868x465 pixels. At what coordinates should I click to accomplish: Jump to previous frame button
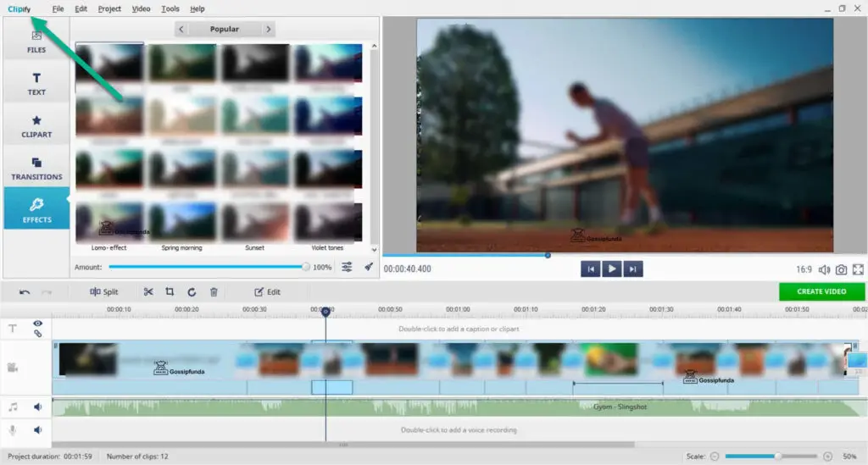coord(591,269)
